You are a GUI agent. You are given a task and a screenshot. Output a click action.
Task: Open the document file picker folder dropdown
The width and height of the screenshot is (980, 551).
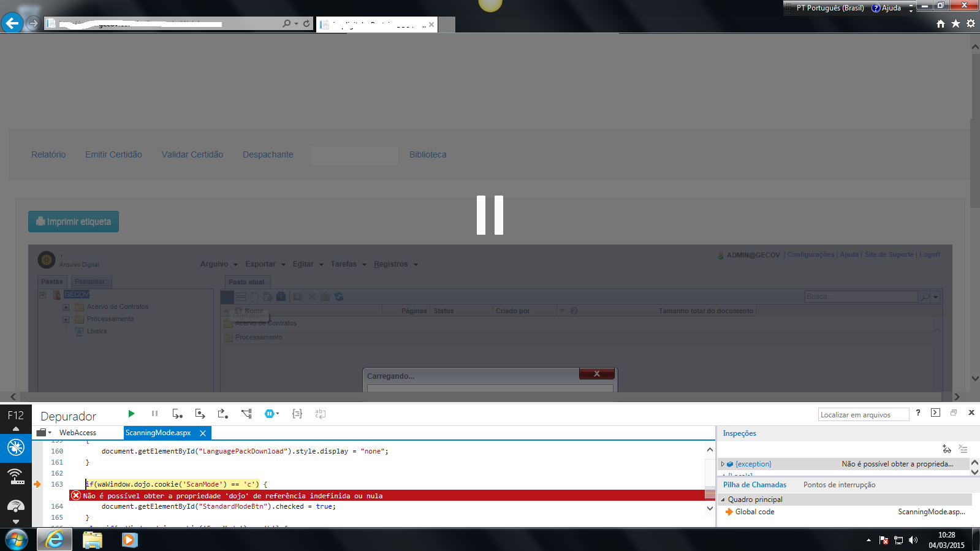44,433
